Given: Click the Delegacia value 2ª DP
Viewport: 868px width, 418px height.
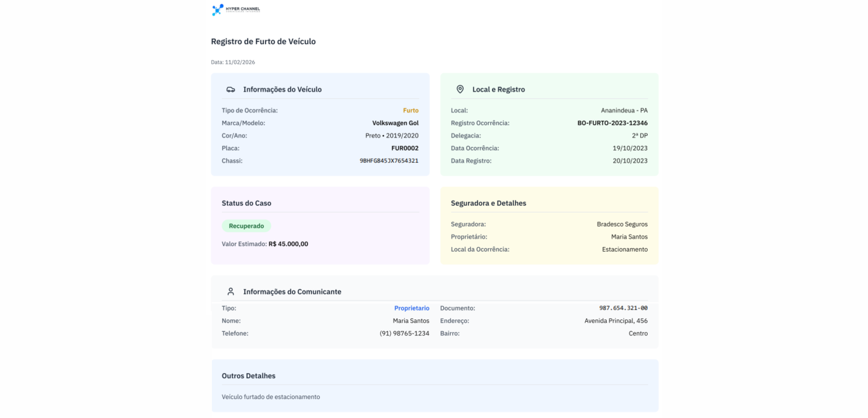Looking at the screenshot, I should [x=640, y=135].
